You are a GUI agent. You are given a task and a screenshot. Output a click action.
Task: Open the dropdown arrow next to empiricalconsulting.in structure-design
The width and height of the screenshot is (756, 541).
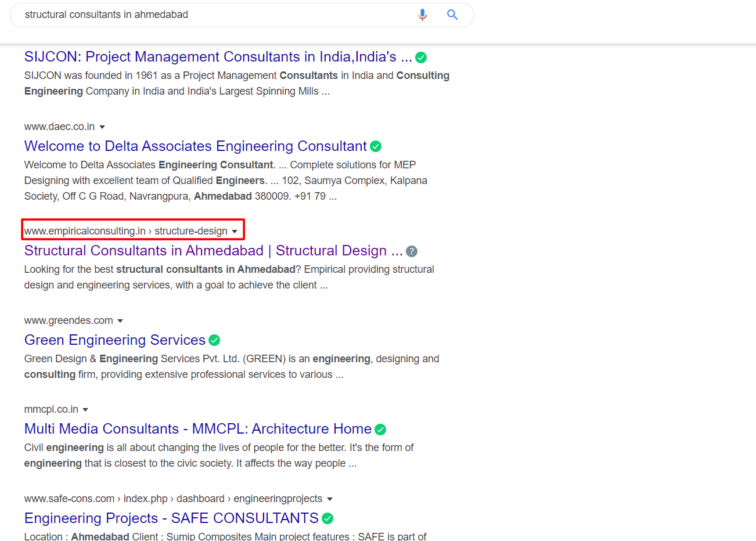(235, 232)
